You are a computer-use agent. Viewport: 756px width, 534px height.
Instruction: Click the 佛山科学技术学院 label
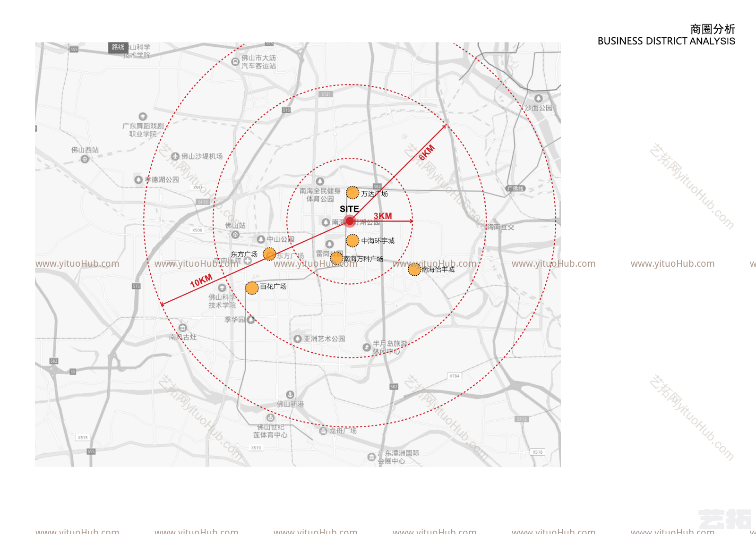pos(222,301)
